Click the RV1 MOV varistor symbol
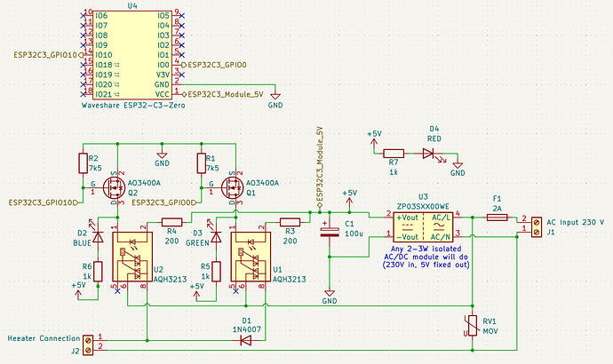 (x=473, y=326)
